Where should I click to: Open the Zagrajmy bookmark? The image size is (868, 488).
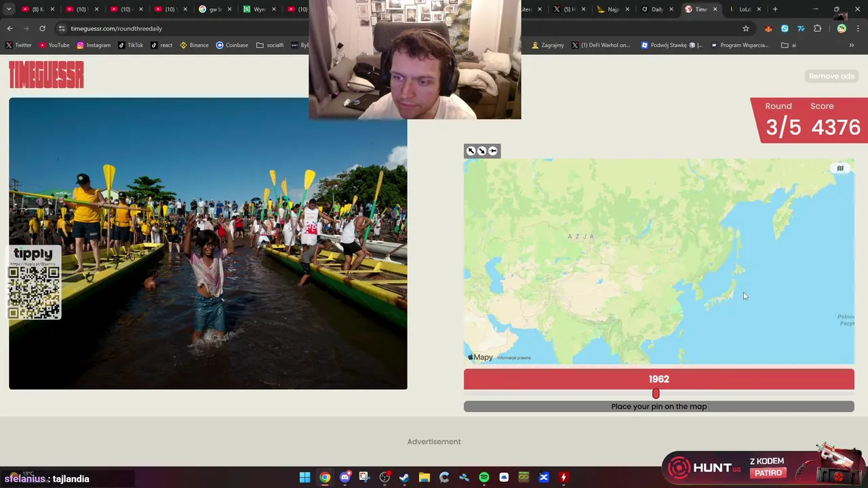pyautogui.click(x=548, y=45)
